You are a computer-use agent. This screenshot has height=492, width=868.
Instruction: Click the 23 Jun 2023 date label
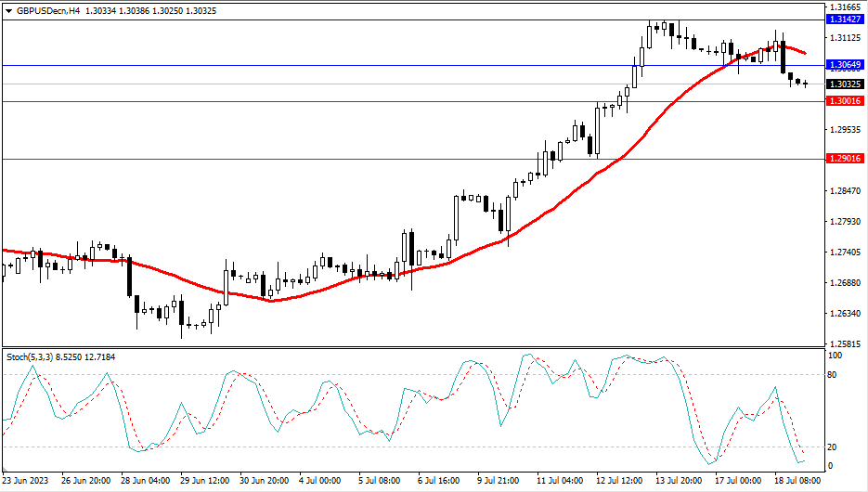click(x=28, y=483)
